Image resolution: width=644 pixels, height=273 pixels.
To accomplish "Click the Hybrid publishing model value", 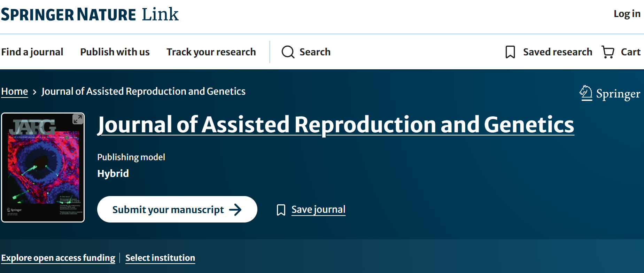I will pyautogui.click(x=113, y=173).
